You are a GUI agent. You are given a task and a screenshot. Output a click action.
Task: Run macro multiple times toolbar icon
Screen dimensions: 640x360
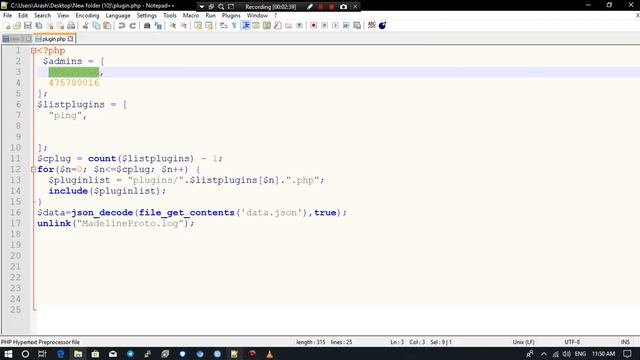coord(346,26)
